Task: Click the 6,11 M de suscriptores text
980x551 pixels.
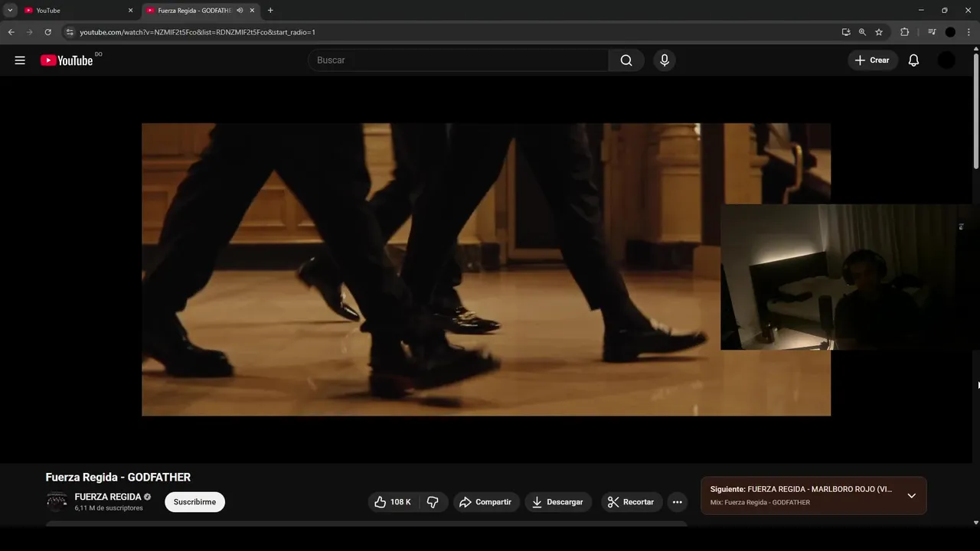Action: click(x=109, y=508)
